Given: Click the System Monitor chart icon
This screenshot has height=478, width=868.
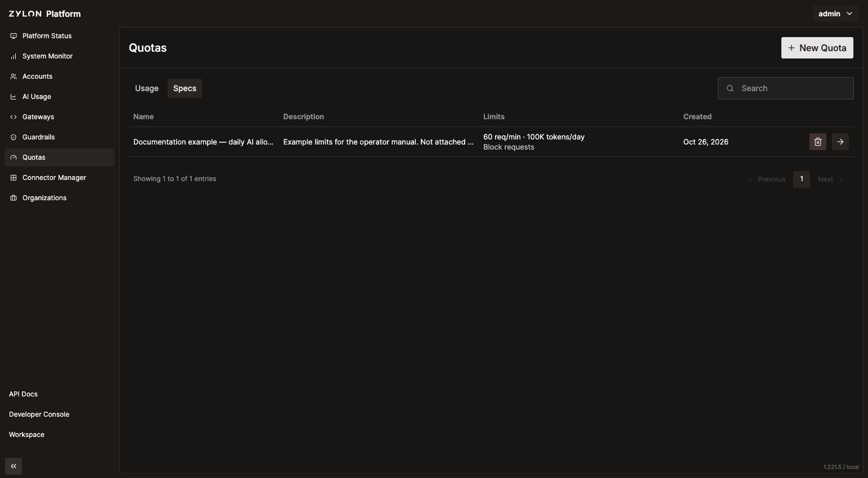Looking at the screenshot, I should point(14,56).
